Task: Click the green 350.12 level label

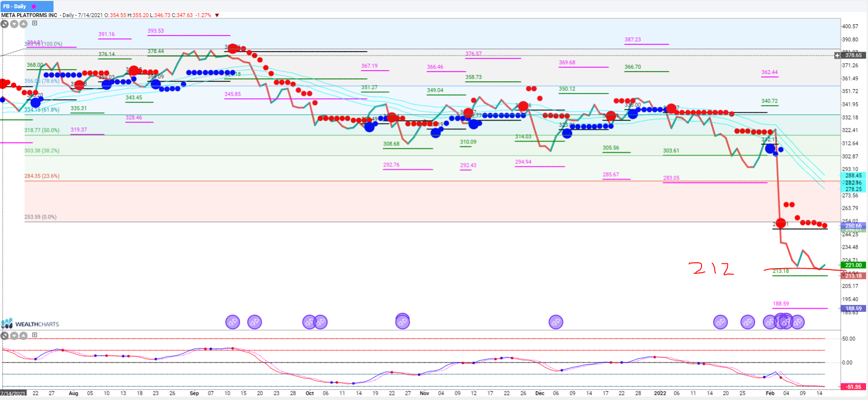Action: (x=567, y=89)
